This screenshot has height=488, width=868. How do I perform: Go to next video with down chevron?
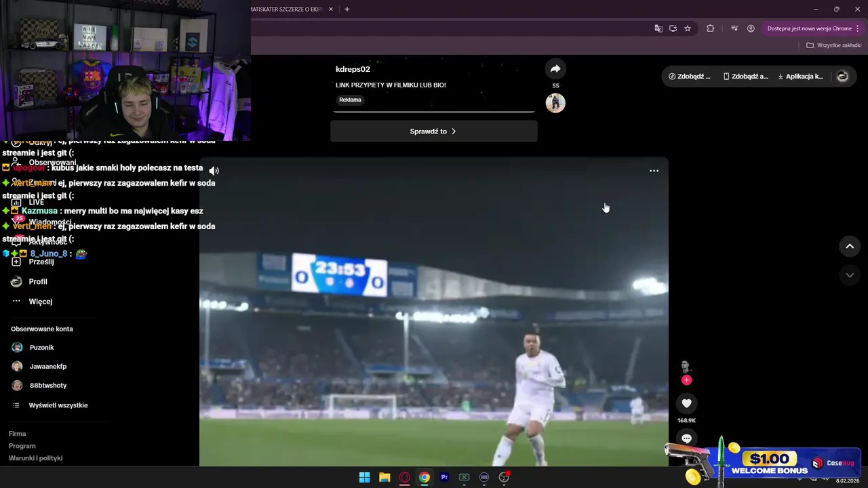tap(850, 275)
